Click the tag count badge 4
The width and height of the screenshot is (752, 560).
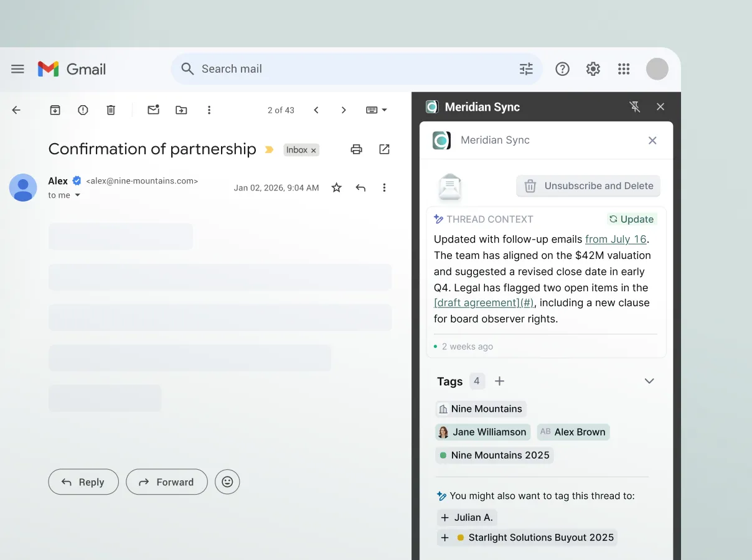(477, 381)
